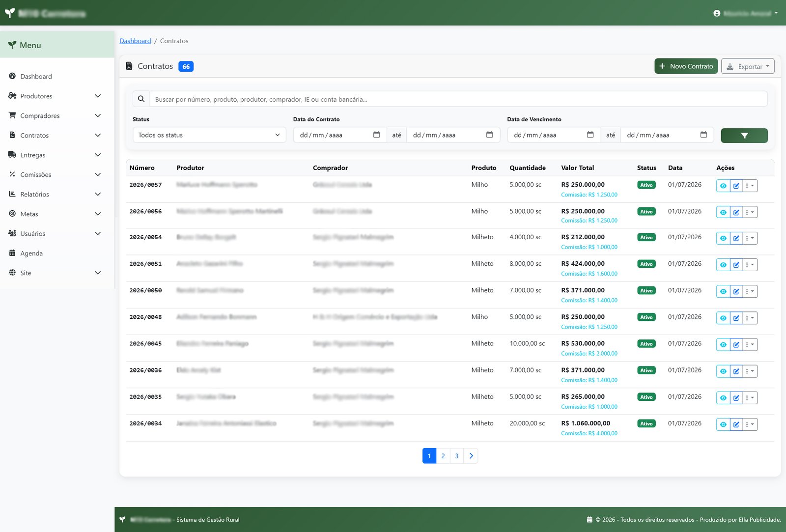
Task: Open more actions menu for contract 2026/0057
Action: (750, 186)
